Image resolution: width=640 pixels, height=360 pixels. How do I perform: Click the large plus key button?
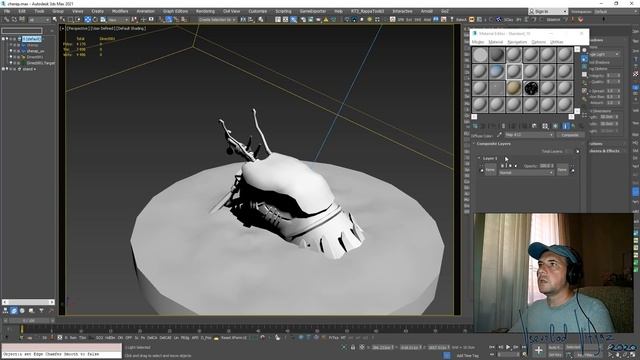point(538,350)
